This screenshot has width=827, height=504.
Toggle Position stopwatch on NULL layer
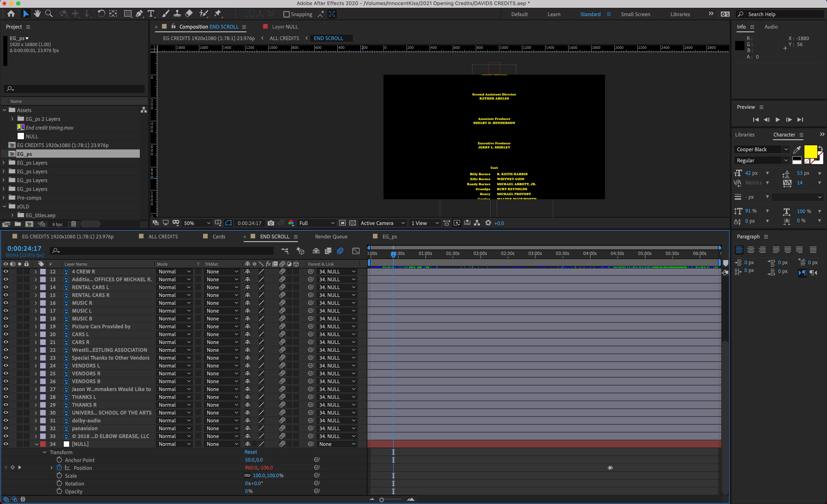[59, 468]
